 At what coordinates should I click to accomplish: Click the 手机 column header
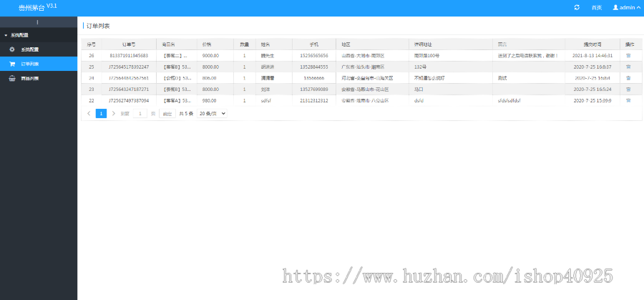point(314,44)
